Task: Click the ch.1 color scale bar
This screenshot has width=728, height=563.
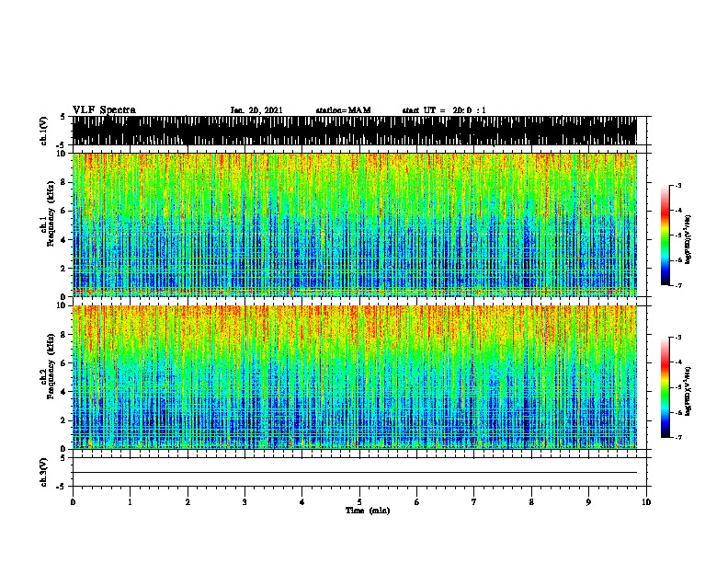Action: coord(665,236)
